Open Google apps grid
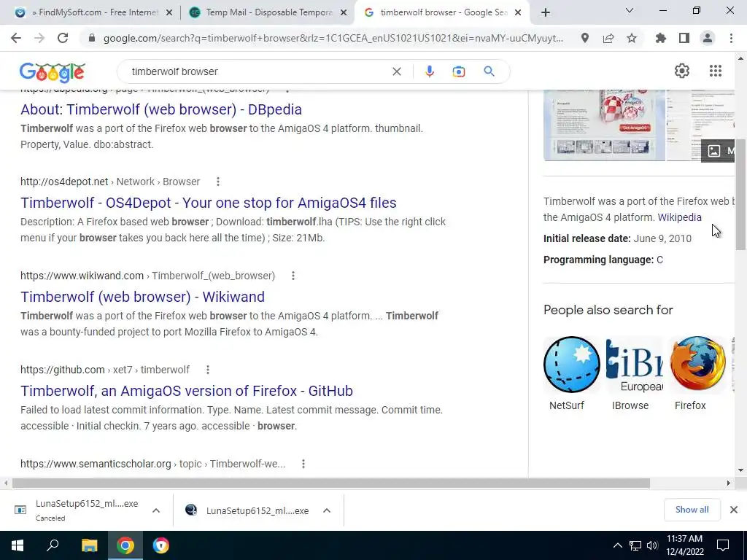The width and height of the screenshot is (747, 560). (716, 71)
